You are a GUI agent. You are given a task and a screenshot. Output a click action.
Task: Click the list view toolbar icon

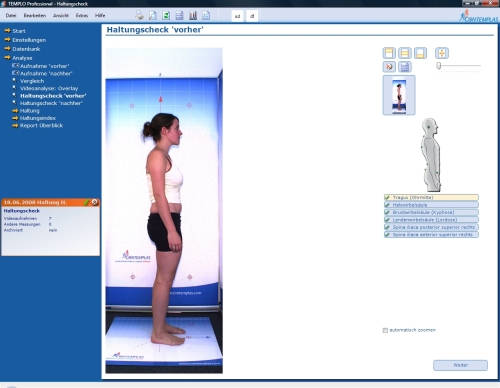tap(179, 15)
